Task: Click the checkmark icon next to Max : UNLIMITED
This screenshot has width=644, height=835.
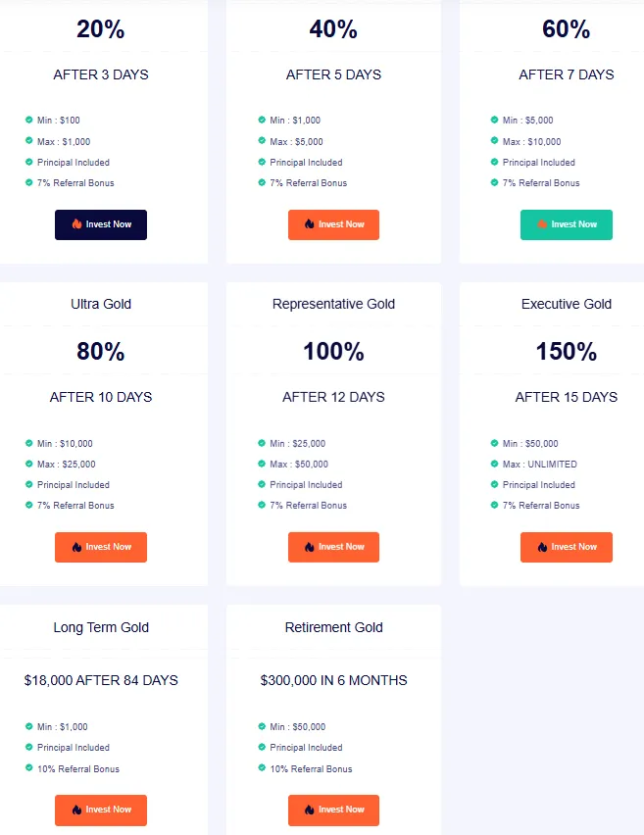Action: click(x=495, y=465)
